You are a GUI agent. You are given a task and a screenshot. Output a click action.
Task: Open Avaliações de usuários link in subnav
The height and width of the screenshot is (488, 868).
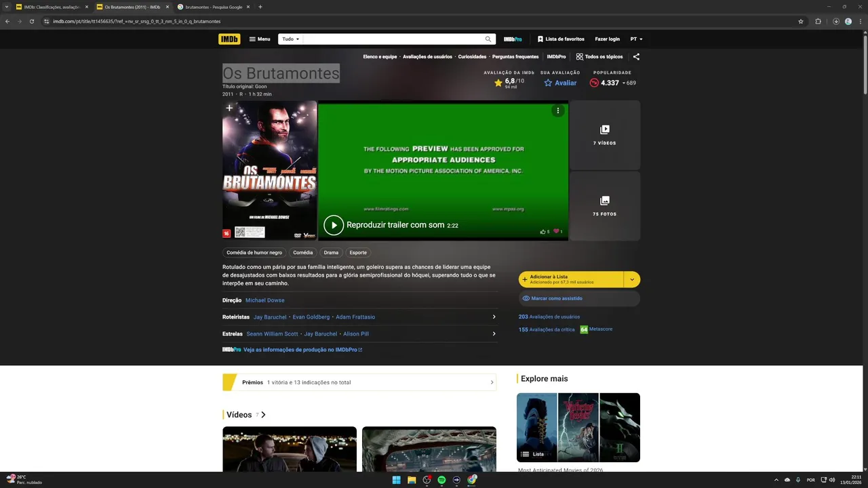coord(427,57)
